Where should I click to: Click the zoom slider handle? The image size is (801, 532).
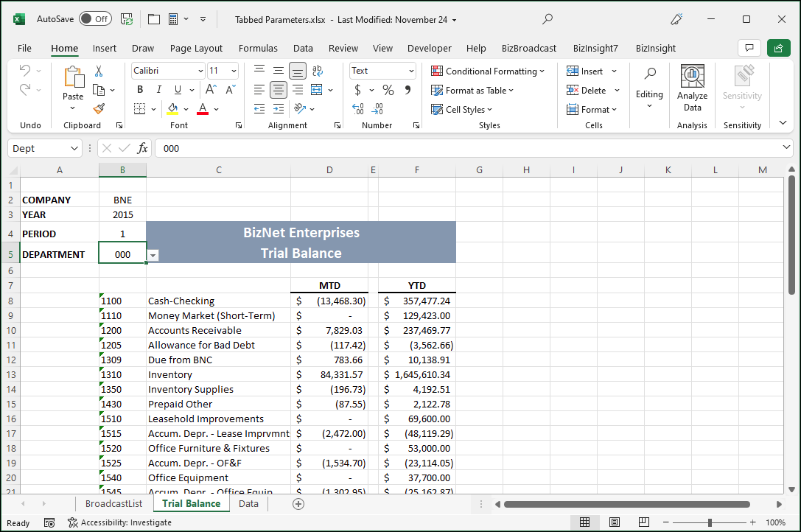coord(710,522)
